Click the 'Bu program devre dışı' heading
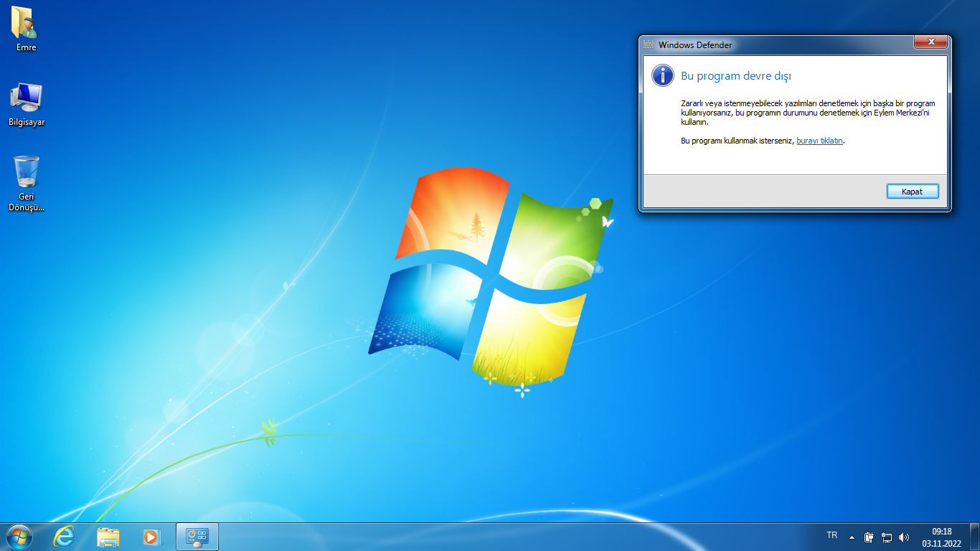Image resolution: width=980 pixels, height=551 pixels. pyautogui.click(x=736, y=76)
